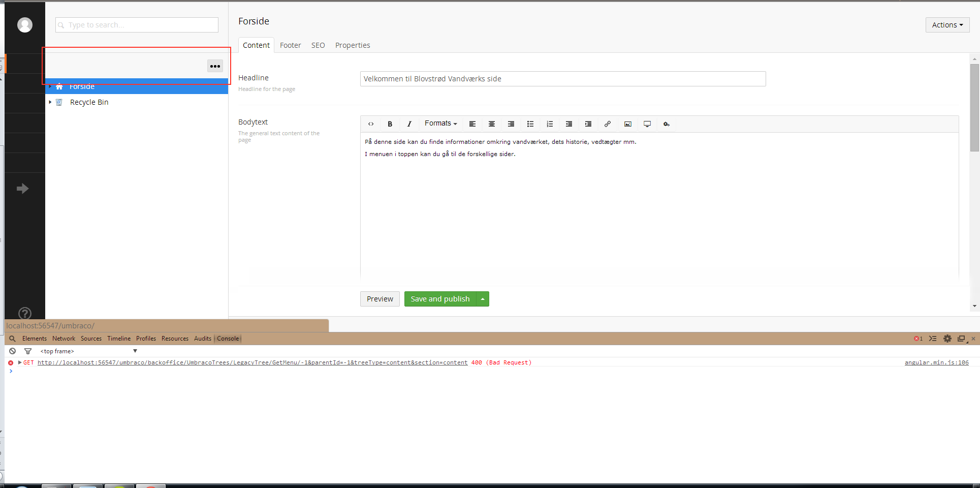
Task: Click the Preview button
Action: click(380, 299)
